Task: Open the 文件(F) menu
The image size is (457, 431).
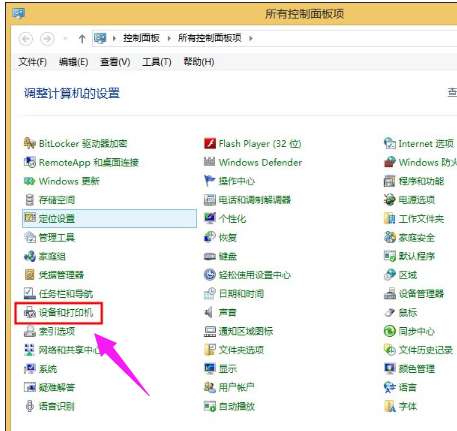Action: tap(33, 62)
